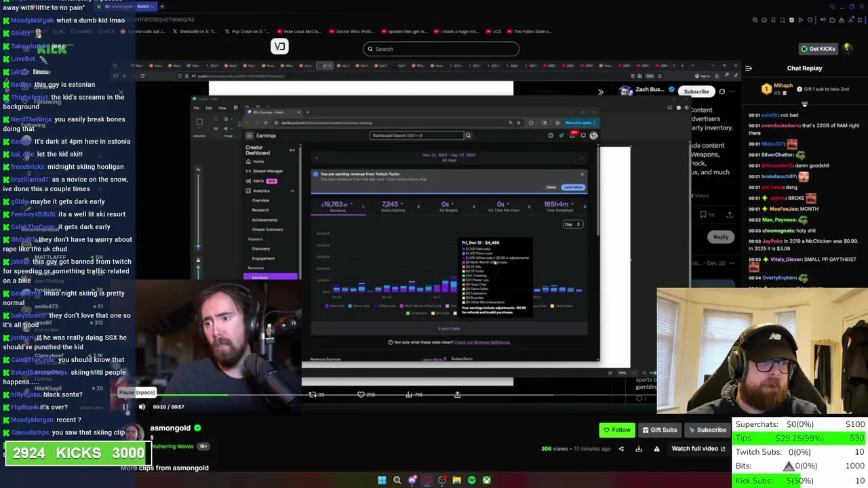Click the Dashboard search magnifier icon
This screenshot has width=868, height=488.
point(467,136)
